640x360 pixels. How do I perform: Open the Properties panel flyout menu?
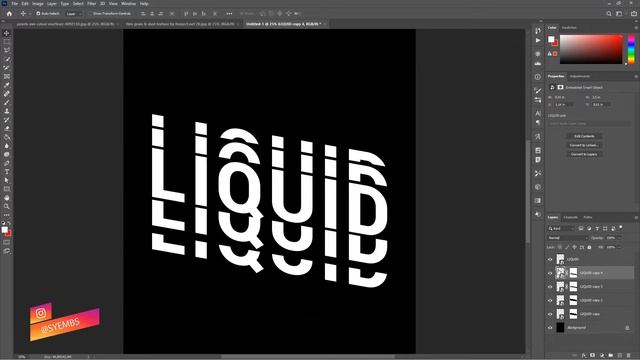tap(636, 76)
